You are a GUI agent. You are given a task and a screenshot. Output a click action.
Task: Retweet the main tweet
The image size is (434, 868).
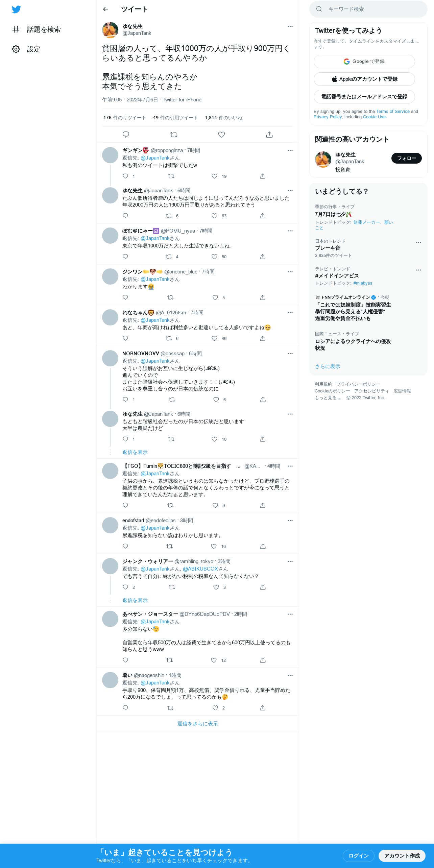pos(174,135)
